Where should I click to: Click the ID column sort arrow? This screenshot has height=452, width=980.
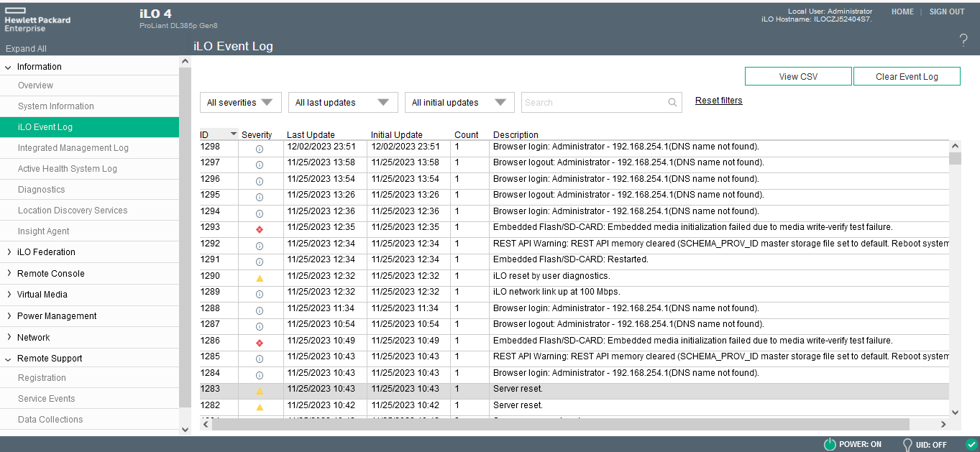(233, 134)
